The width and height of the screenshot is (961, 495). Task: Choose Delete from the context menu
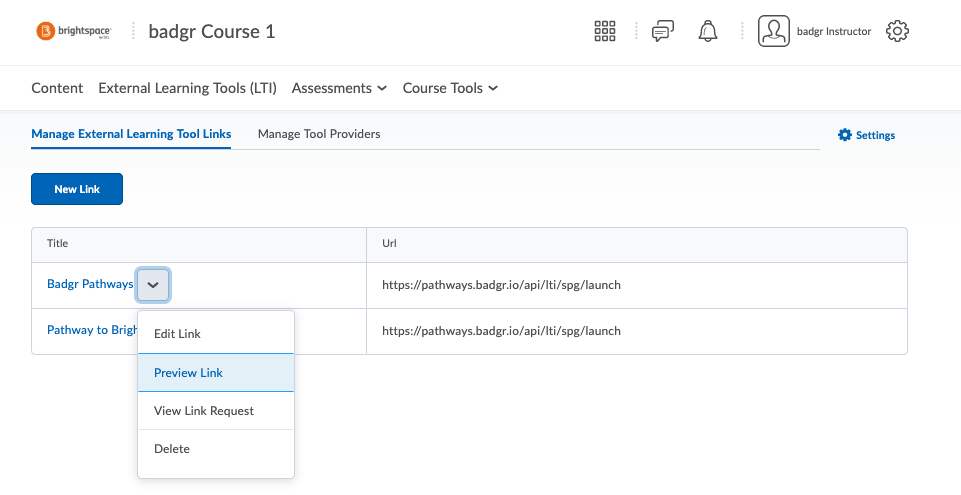(216, 449)
